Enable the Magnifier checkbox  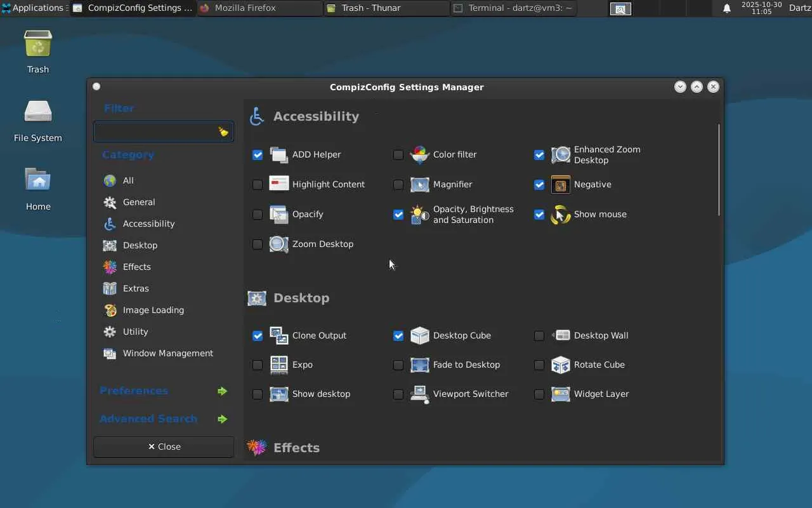coord(398,184)
